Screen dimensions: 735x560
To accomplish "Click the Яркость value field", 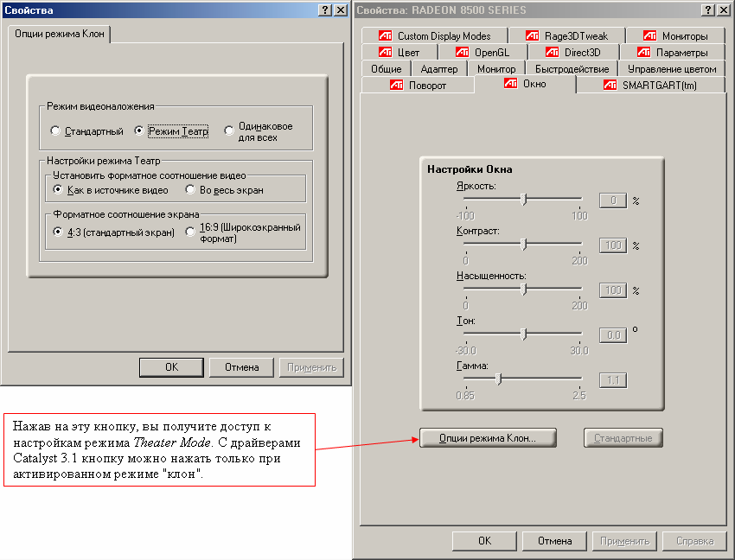I will pos(613,200).
